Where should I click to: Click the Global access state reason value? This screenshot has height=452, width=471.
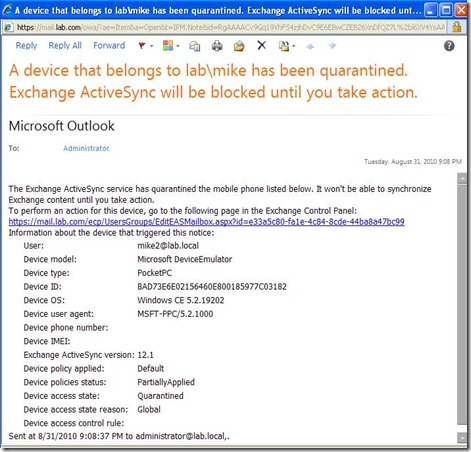tap(149, 410)
